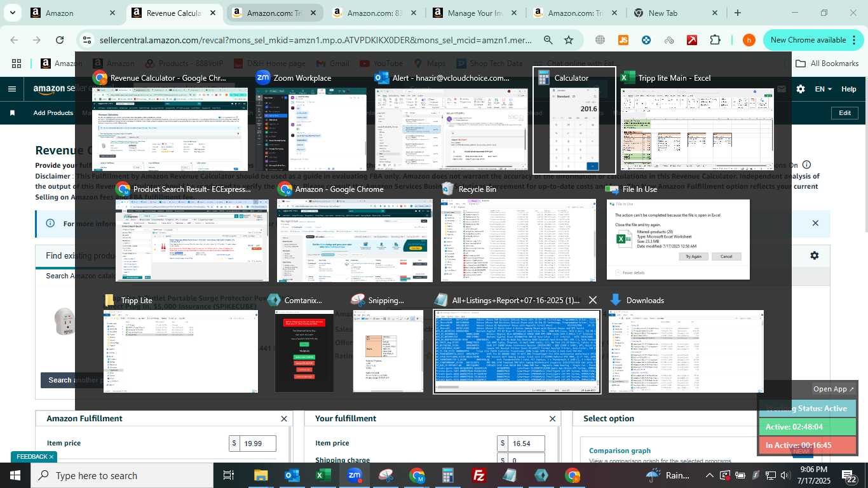The width and height of the screenshot is (868, 488).
Task: Bookmark this page with the star icon
Action: (569, 40)
